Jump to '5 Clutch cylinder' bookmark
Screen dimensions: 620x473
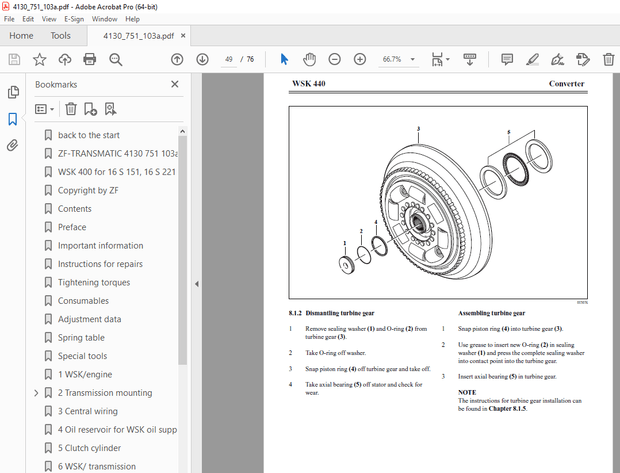(x=89, y=448)
